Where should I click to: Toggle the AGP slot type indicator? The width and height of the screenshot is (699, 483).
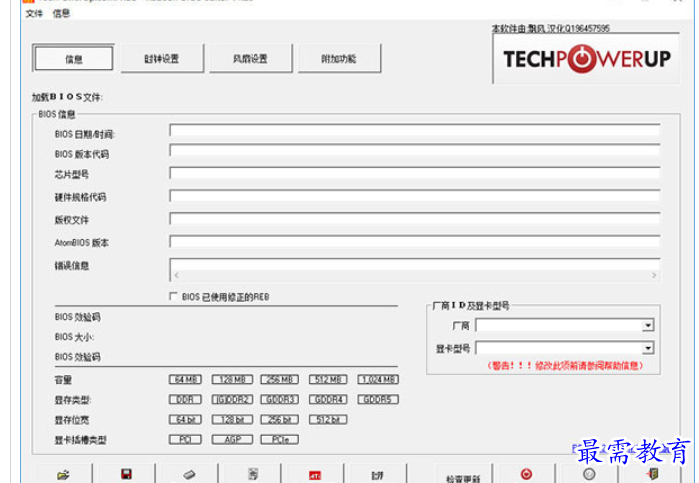[232, 440]
